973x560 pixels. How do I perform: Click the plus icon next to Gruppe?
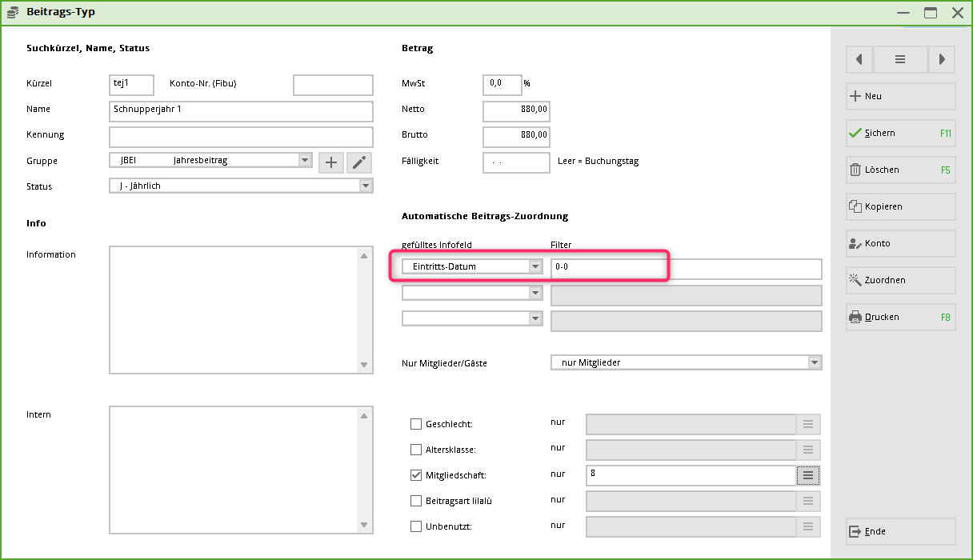tap(331, 162)
